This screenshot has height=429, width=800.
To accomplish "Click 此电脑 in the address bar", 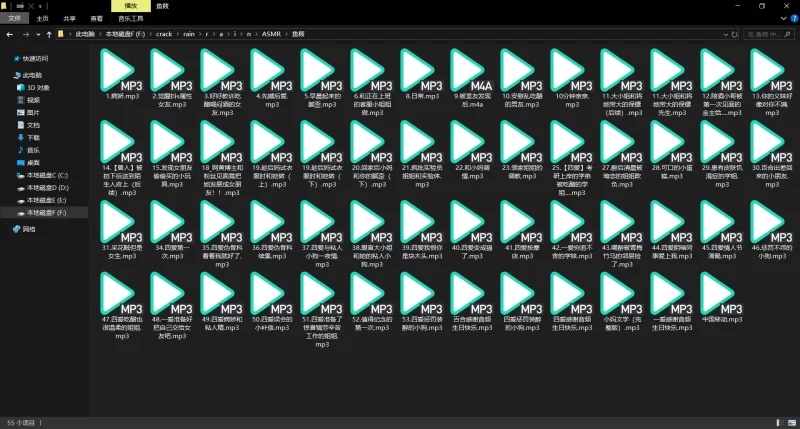I will 85,34.
